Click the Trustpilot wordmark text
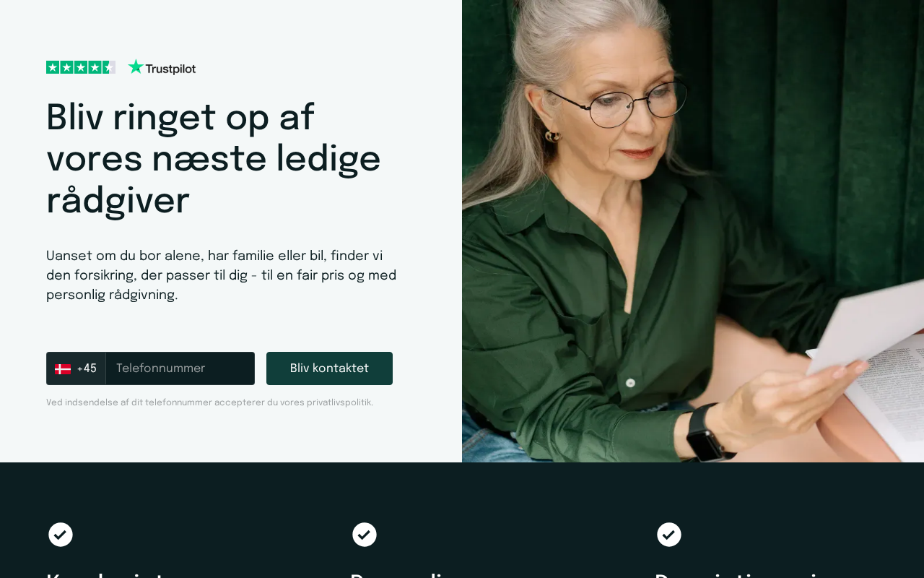 171,69
